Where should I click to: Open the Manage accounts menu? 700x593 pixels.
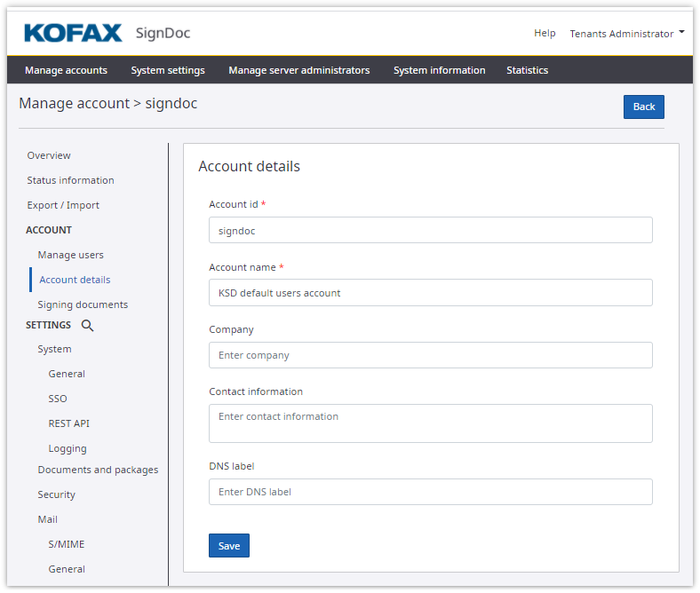[x=66, y=70]
